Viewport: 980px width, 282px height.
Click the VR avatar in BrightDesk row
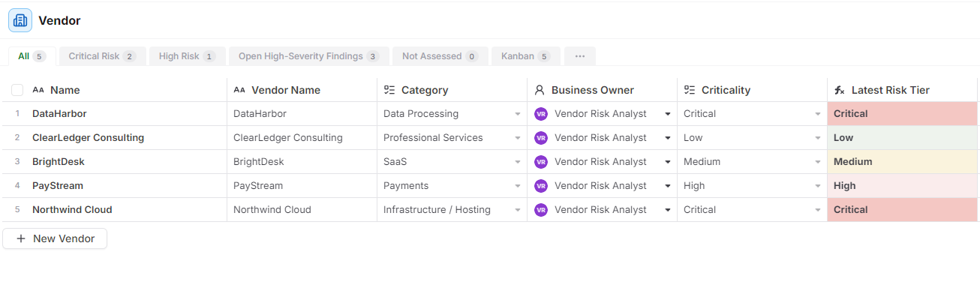(541, 162)
